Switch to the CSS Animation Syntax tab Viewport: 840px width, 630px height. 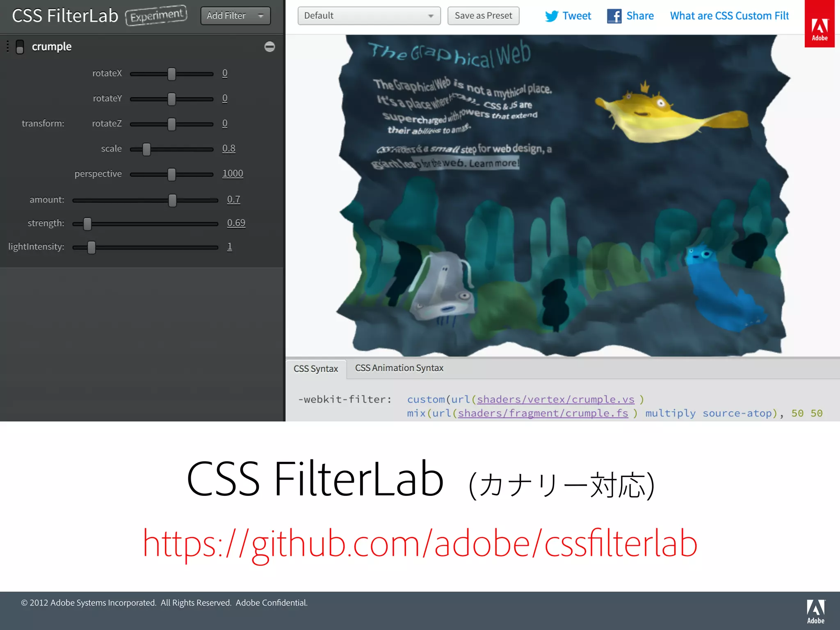click(x=399, y=368)
